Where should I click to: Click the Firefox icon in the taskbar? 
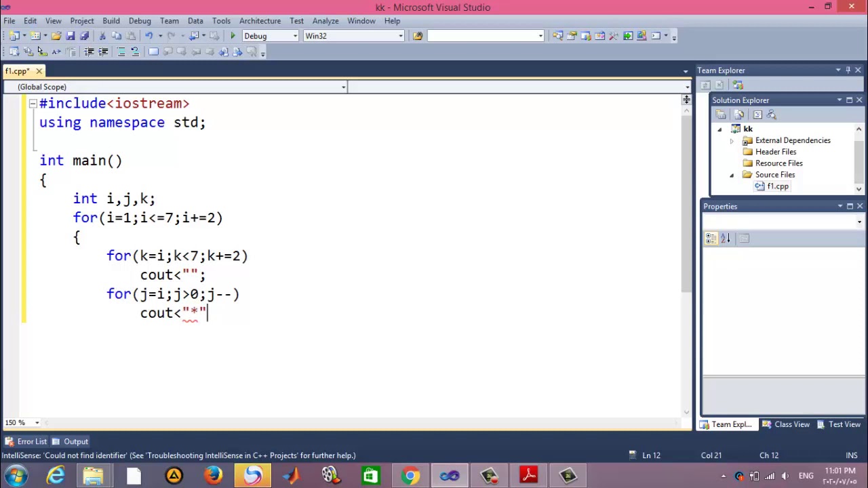click(213, 475)
